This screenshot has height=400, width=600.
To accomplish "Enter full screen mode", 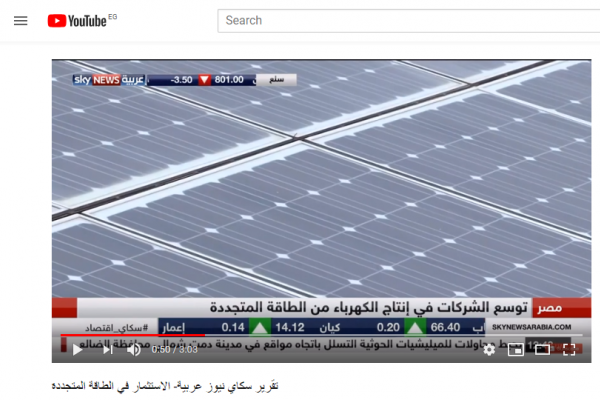I will coord(569,349).
